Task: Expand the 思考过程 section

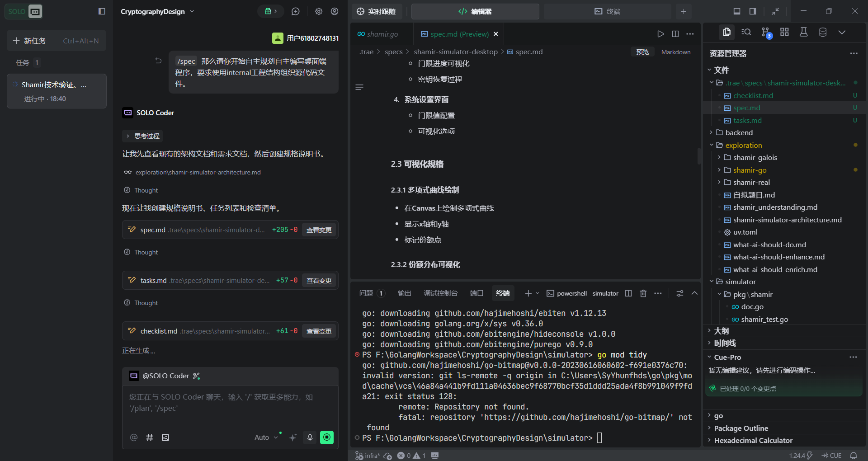Action: click(142, 136)
